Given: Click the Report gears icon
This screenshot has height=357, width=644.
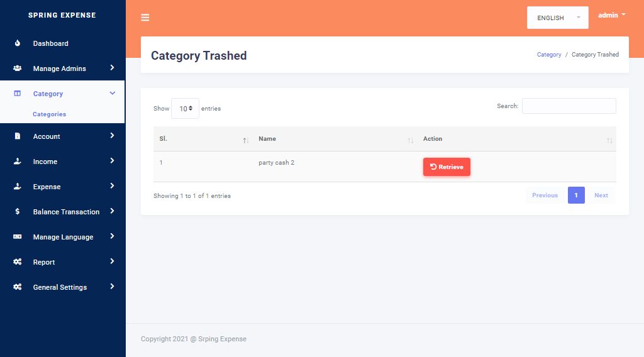Looking at the screenshot, I should pyautogui.click(x=17, y=262).
